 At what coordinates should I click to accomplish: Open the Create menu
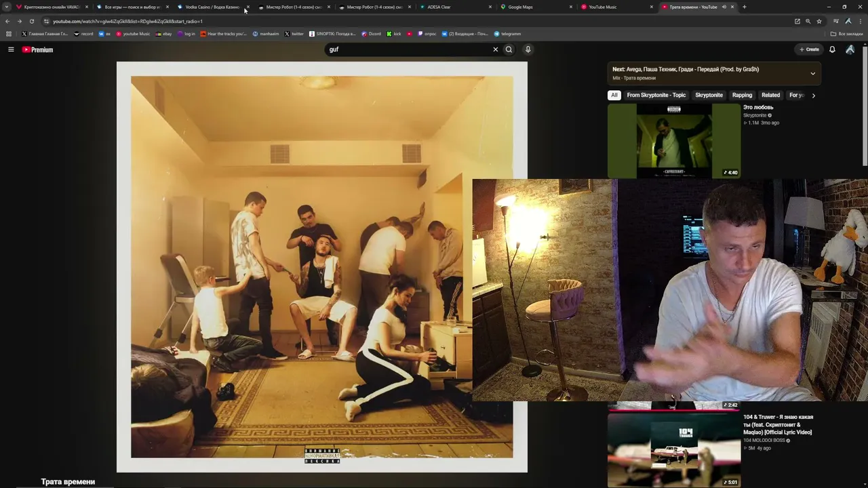(x=809, y=49)
